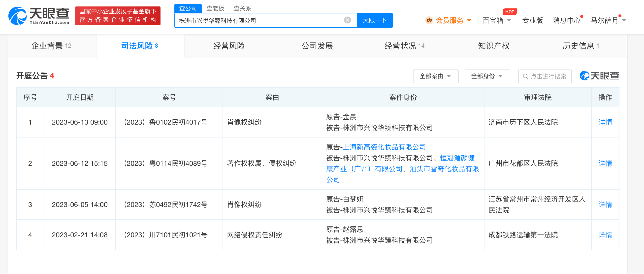Open 上海新高姿化妆品有限公司 company link
Screen dimensions: 644x274
click(384, 147)
